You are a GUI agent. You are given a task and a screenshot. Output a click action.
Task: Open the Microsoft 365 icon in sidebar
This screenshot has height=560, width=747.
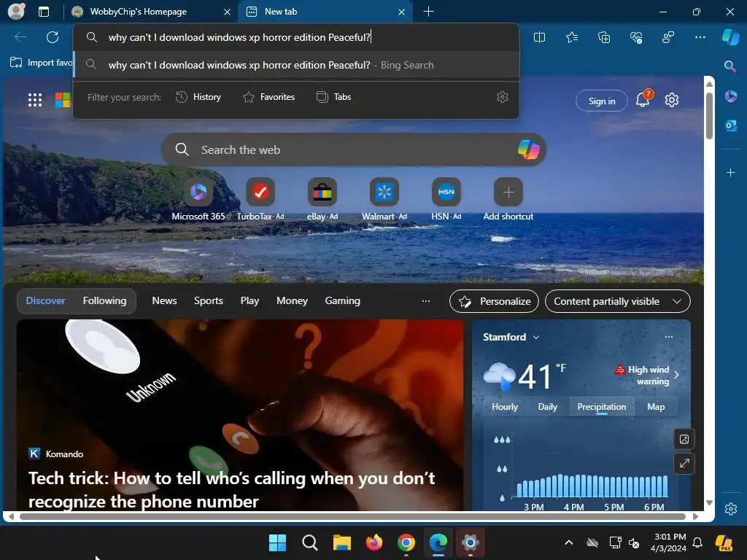coord(730,97)
